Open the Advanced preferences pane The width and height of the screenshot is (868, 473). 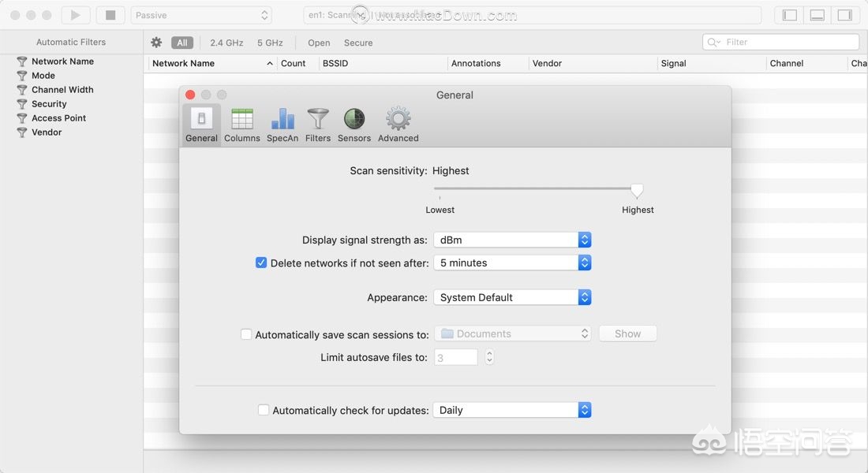398,125
